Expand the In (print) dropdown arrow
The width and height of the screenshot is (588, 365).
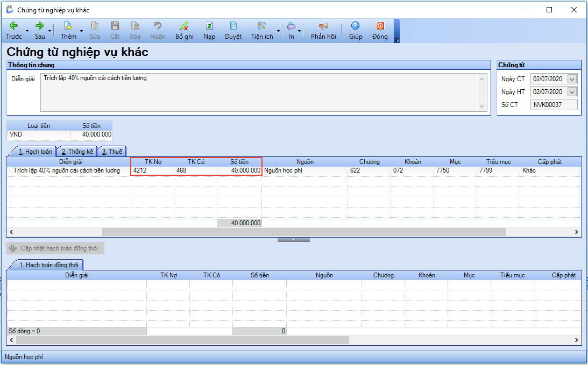tap(300, 31)
